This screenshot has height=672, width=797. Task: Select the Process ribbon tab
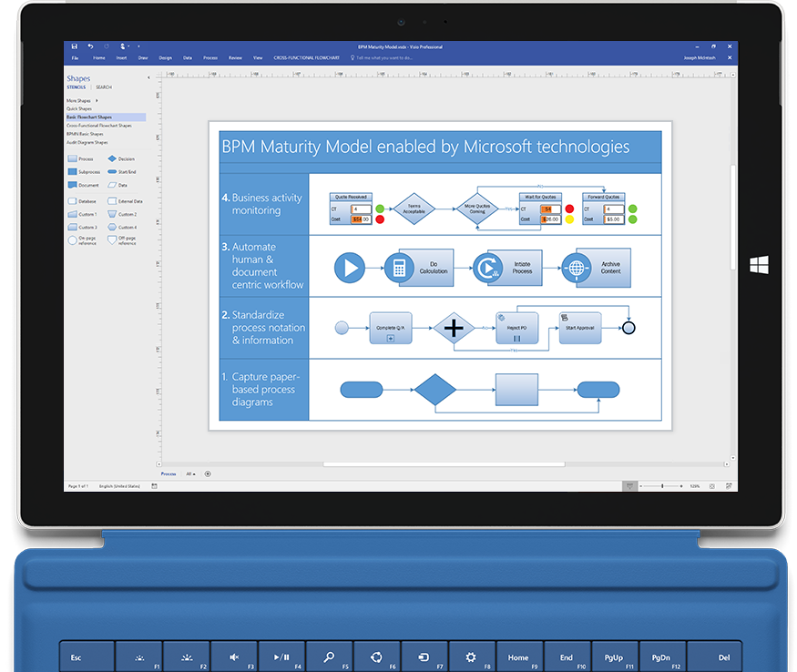210,58
